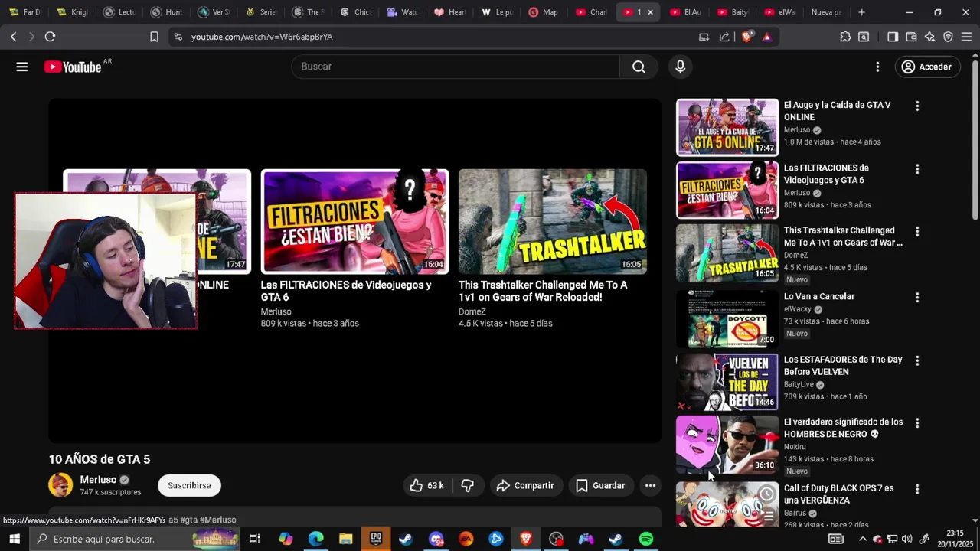This screenshot has width=980, height=551.
Task: Switch to the 'Map' browser tab
Action: 544,12
